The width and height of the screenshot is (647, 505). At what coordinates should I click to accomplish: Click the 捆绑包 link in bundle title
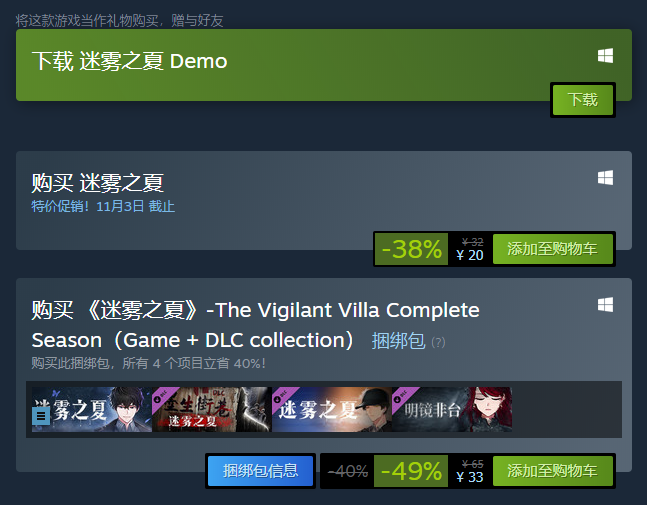click(398, 341)
